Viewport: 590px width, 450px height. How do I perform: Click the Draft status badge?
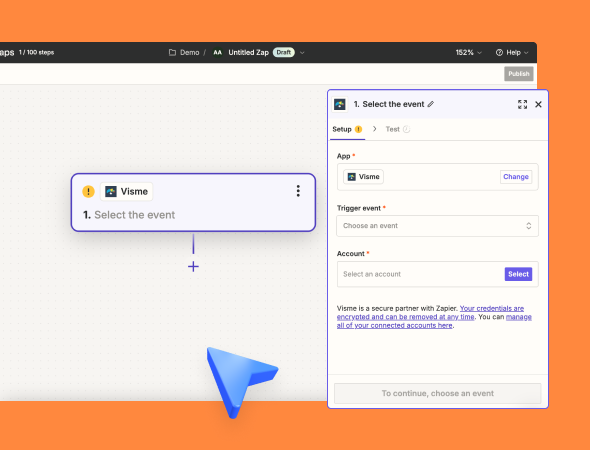(284, 53)
